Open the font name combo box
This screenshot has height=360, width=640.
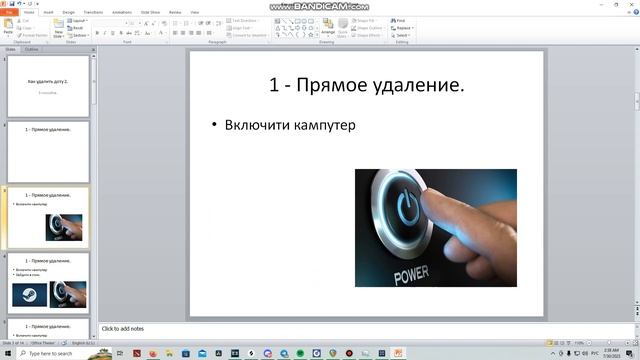pyautogui.click(x=111, y=23)
